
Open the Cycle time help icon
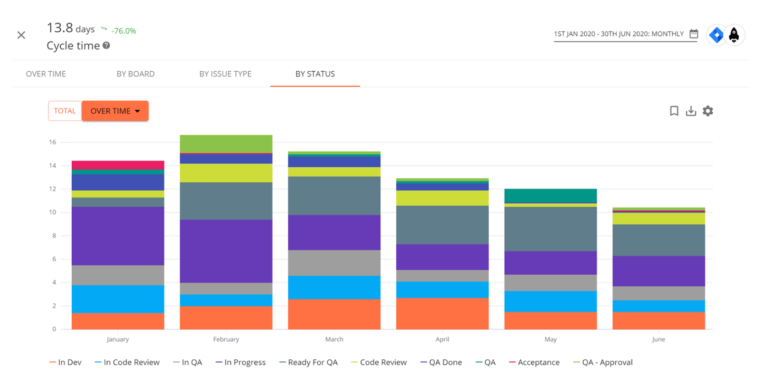(106, 46)
